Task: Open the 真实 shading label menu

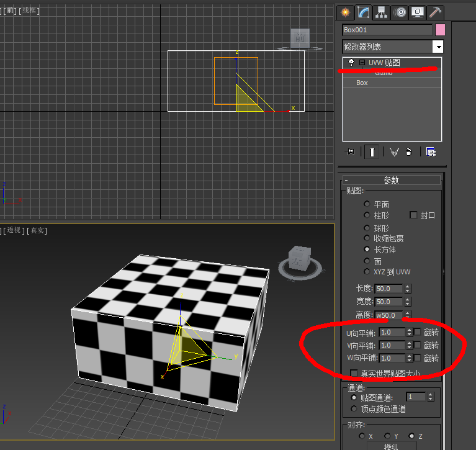Action: point(37,230)
